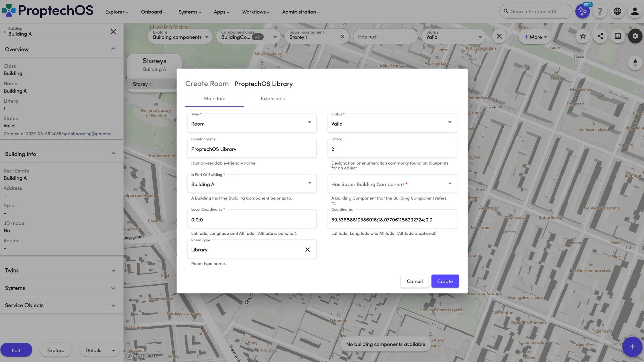Screen dimensions: 644x362
Task: Click the Has text filter field
Action: 385,36
